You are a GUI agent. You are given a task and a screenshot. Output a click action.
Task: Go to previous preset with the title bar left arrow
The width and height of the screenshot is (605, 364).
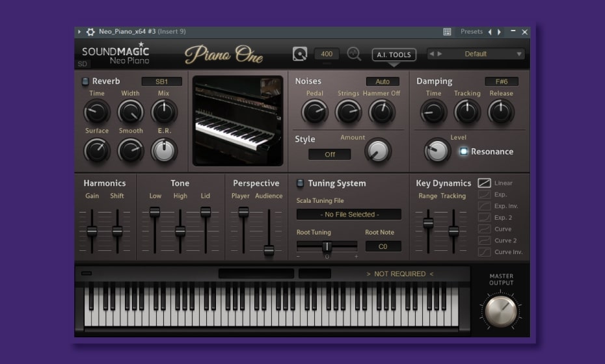coord(490,32)
